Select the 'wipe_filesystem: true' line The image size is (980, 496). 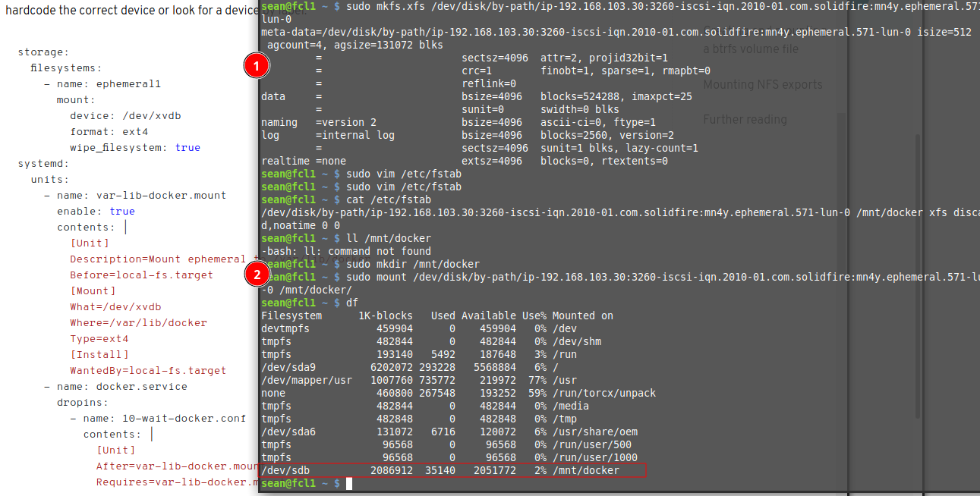click(x=135, y=148)
